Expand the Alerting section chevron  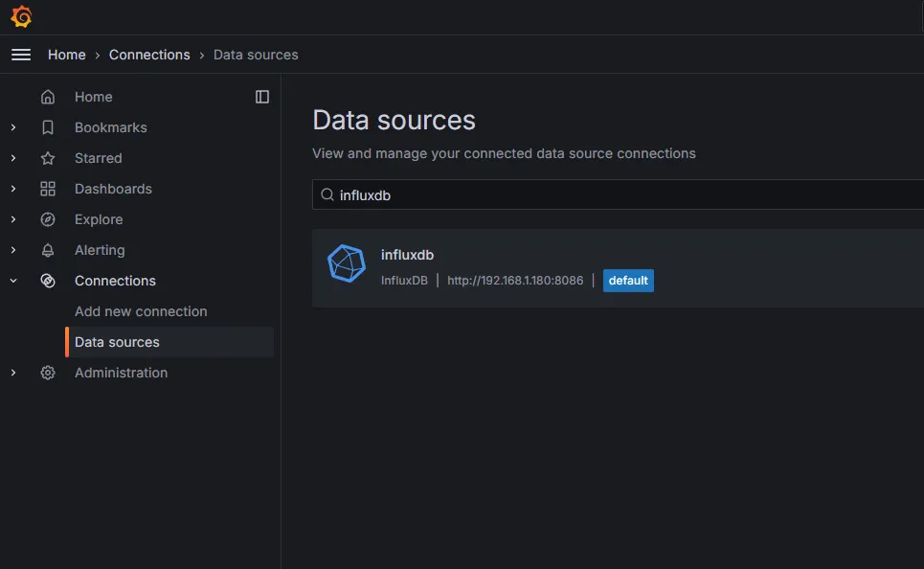[x=13, y=250]
